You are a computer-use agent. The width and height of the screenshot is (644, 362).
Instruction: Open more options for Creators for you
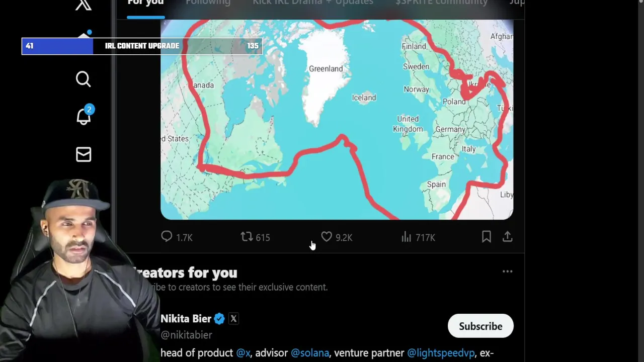point(507,271)
